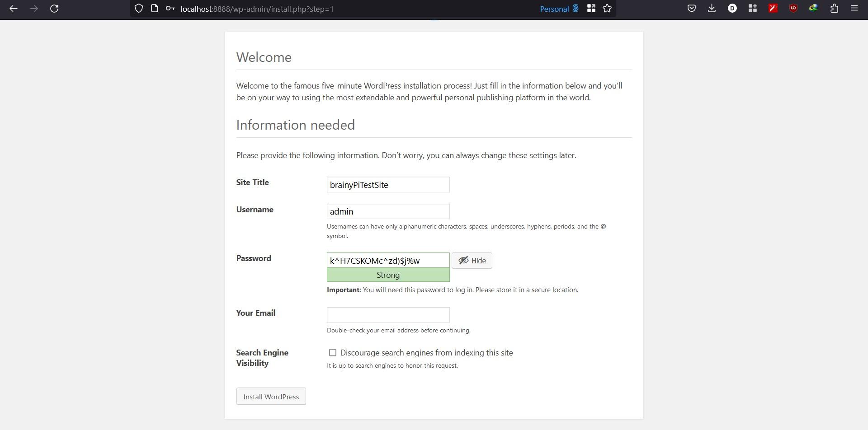This screenshot has width=868, height=430.
Task: Open the Firefox hamburger application menu
Action: (x=854, y=9)
